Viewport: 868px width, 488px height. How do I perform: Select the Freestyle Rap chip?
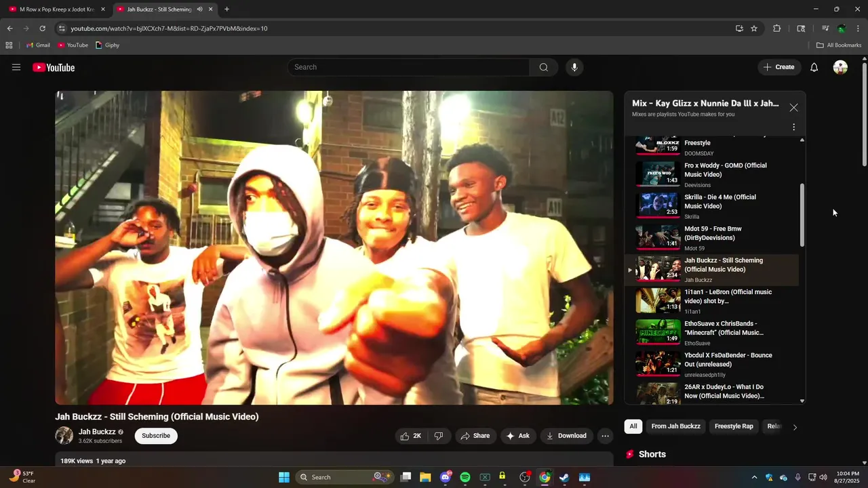tap(734, 426)
